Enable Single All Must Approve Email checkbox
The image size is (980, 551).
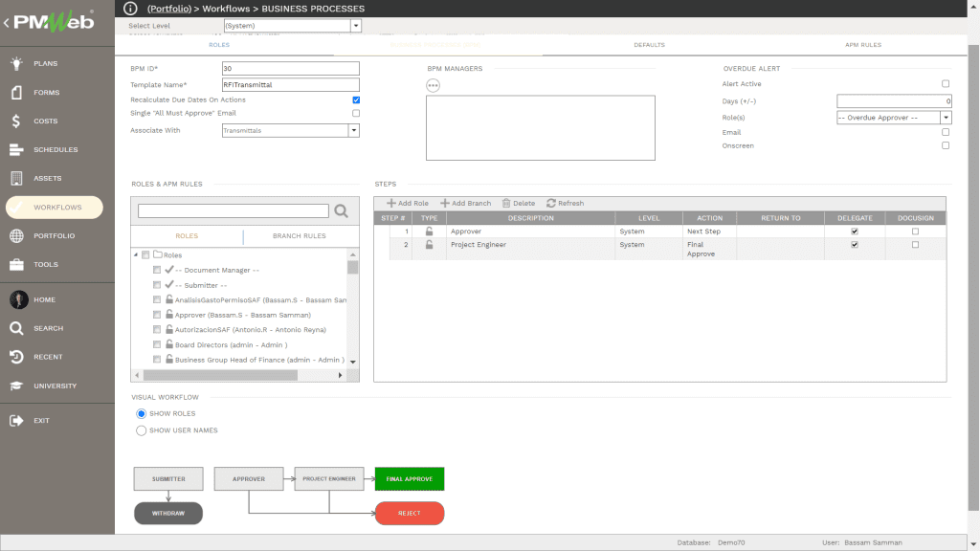[x=356, y=113]
